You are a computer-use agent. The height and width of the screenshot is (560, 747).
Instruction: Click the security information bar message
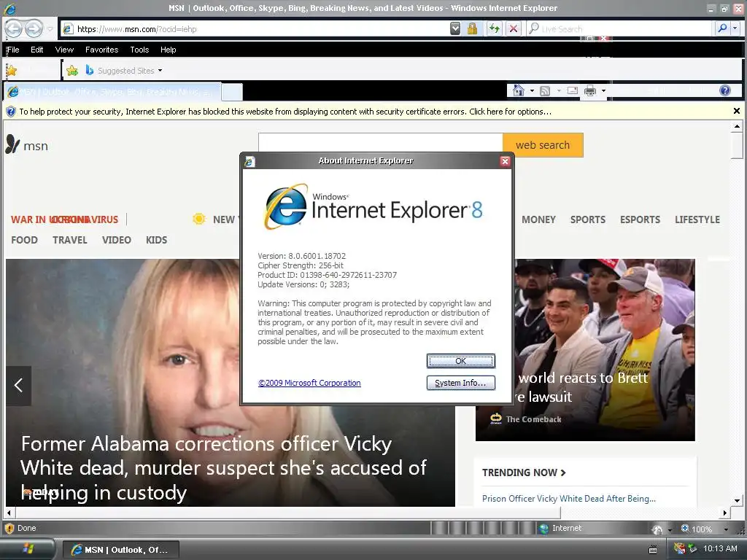[x=285, y=112]
